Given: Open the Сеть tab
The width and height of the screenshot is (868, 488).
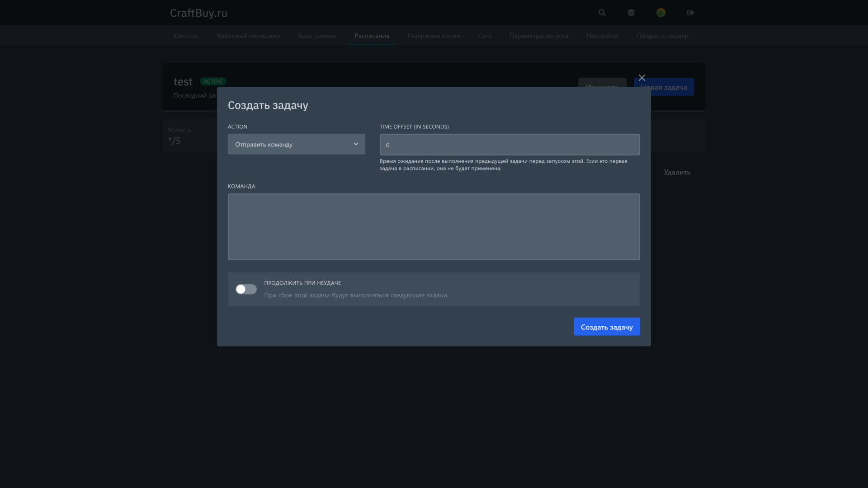Looking at the screenshot, I should pos(485,36).
